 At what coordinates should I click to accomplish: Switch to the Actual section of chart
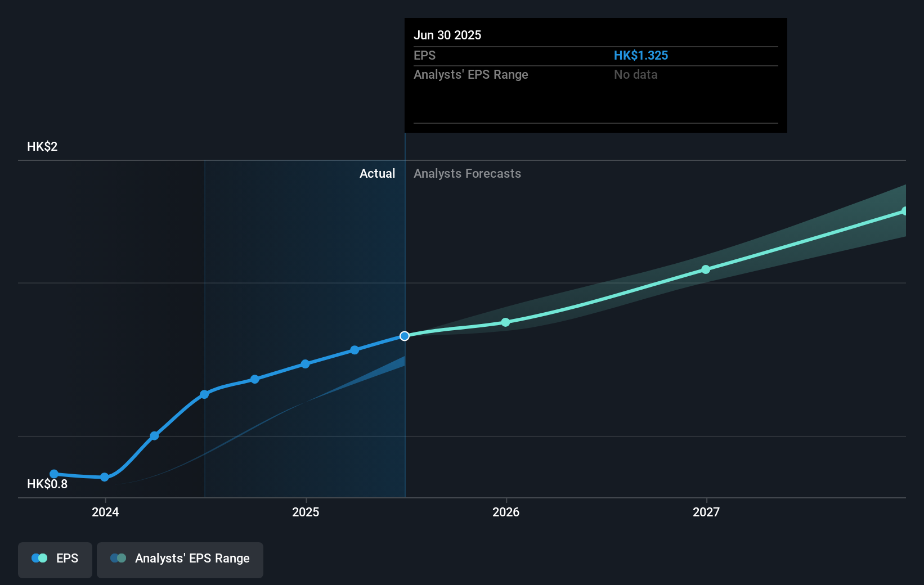click(377, 174)
